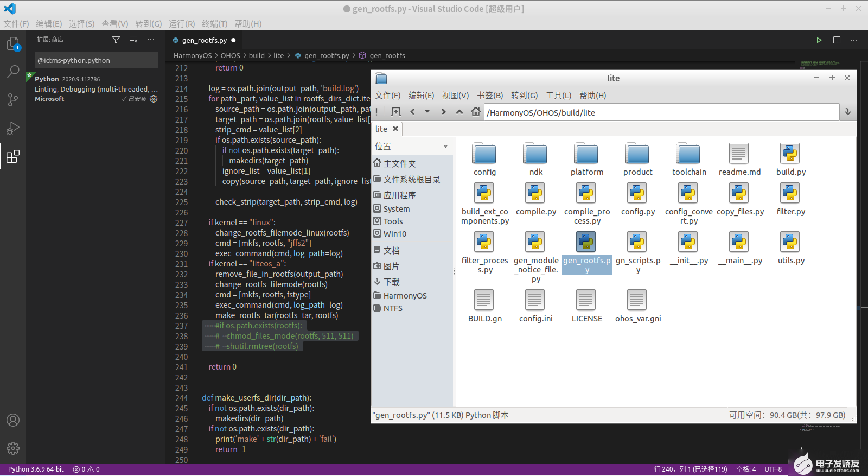Select Win10 drive in sidebar
Image resolution: width=868 pixels, height=476 pixels.
[x=412, y=234]
